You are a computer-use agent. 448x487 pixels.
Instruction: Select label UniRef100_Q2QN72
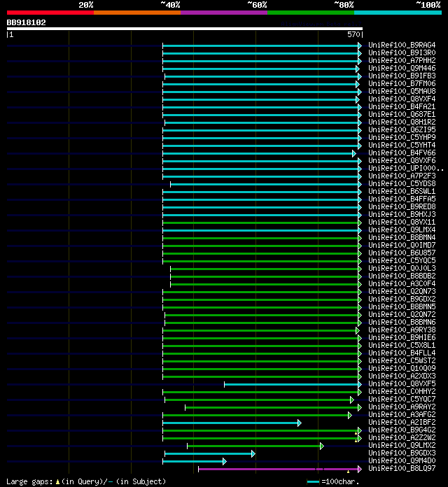402,315
